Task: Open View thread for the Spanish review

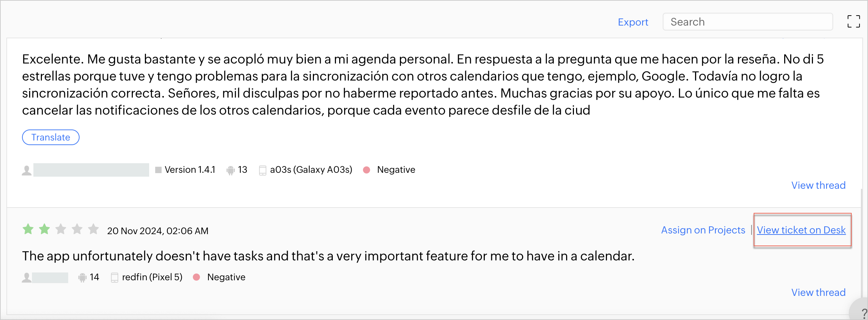Action: pos(818,185)
